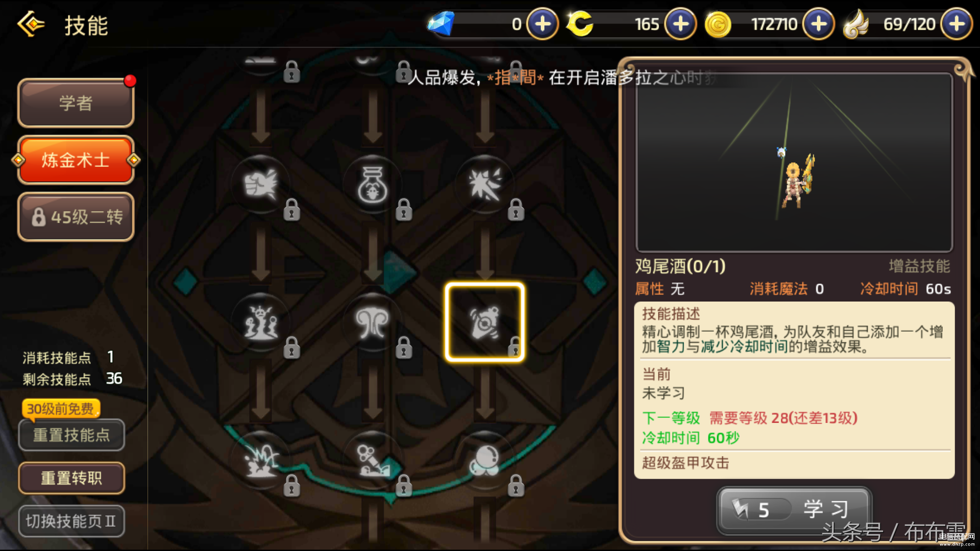Viewport: 980px width, 551px height.
Task: Select the highlighted 鸡尾酒 cocktail skill icon
Action: tap(485, 322)
